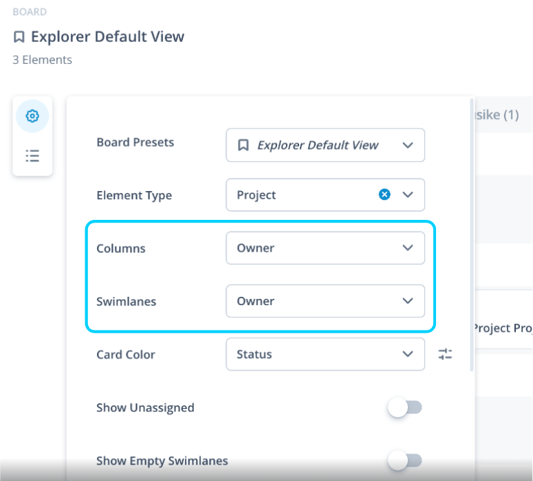Toggle the Show Unassigned switch
The image size is (533, 481).
pyautogui.click(x=405, y=407)
